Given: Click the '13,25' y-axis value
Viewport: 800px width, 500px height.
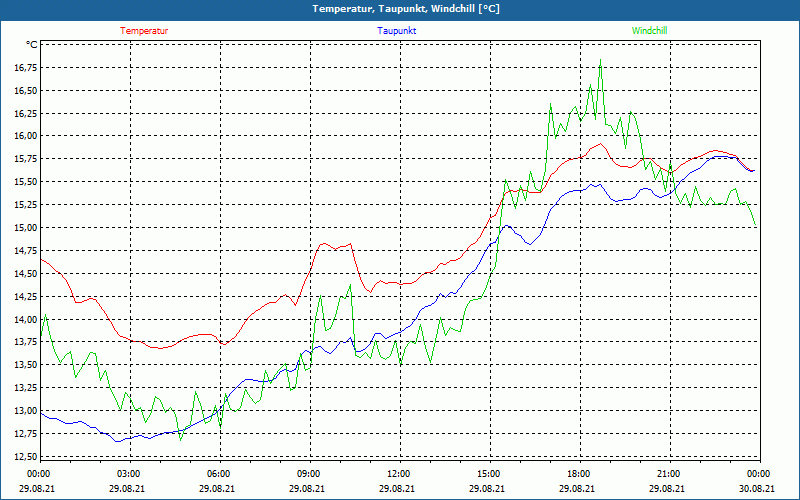Looking at the screenshot, I should (x=27, y=388).
